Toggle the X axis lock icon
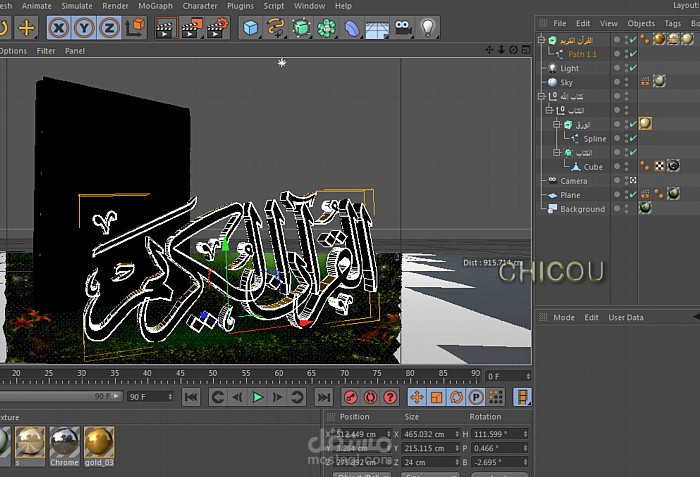 pos(60,28)
